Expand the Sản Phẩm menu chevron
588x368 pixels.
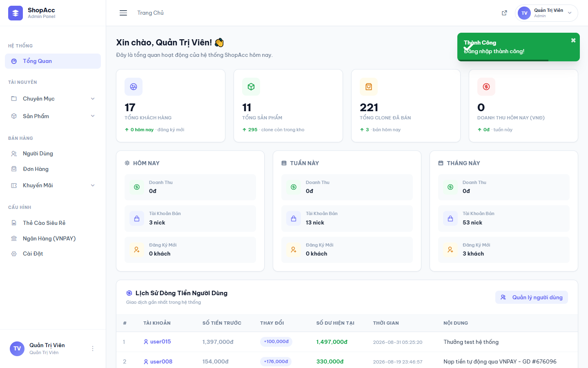[x=93, y=116]
